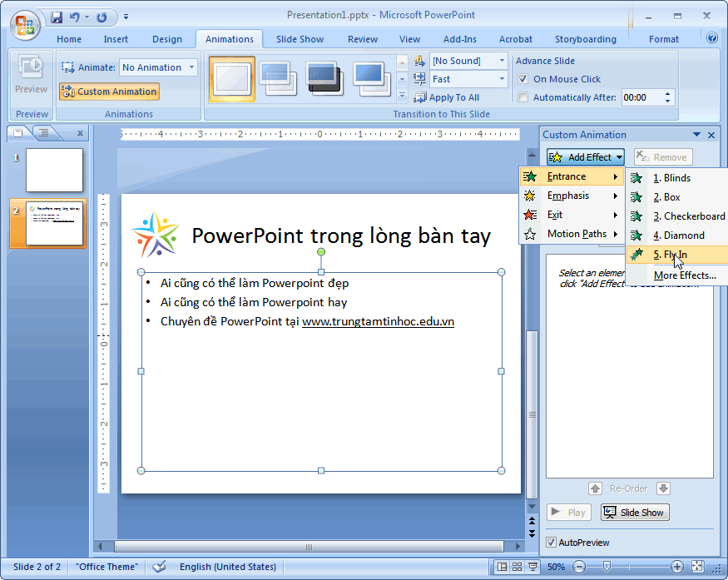Zoom out with minus button
This screenshot has width=728, height=580.
[x=579, y=567]
